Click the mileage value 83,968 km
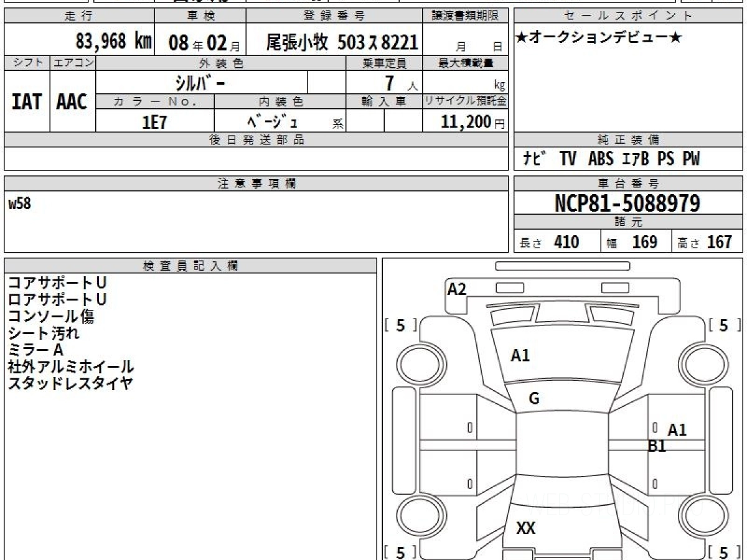This screenshot has height=560, width=747. (114, 42)
